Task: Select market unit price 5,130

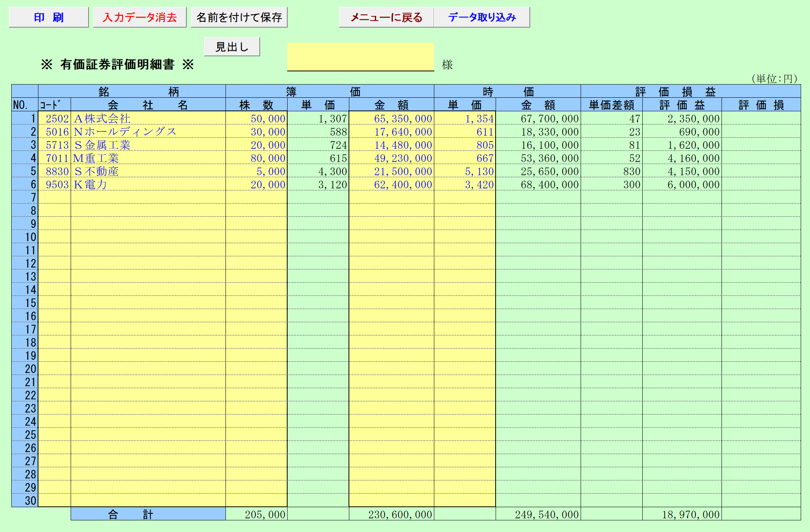Action: click(465, 171)
